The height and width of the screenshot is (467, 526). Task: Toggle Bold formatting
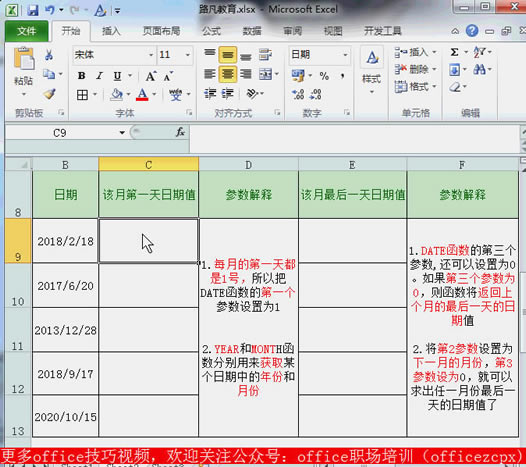(x=81, y=76)
